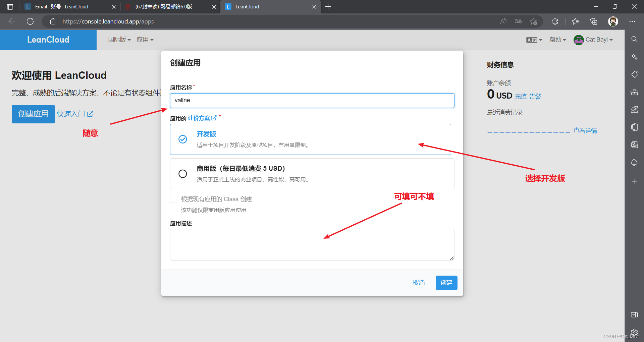Open the sidebar Drop cloud icon
This screenshot has width=644, height=342.
[634, 163]
